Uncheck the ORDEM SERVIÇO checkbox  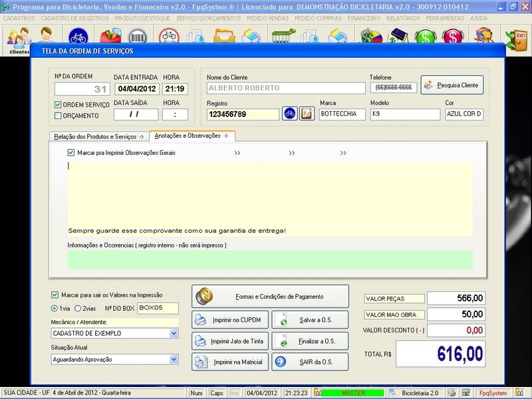[58, 105]
